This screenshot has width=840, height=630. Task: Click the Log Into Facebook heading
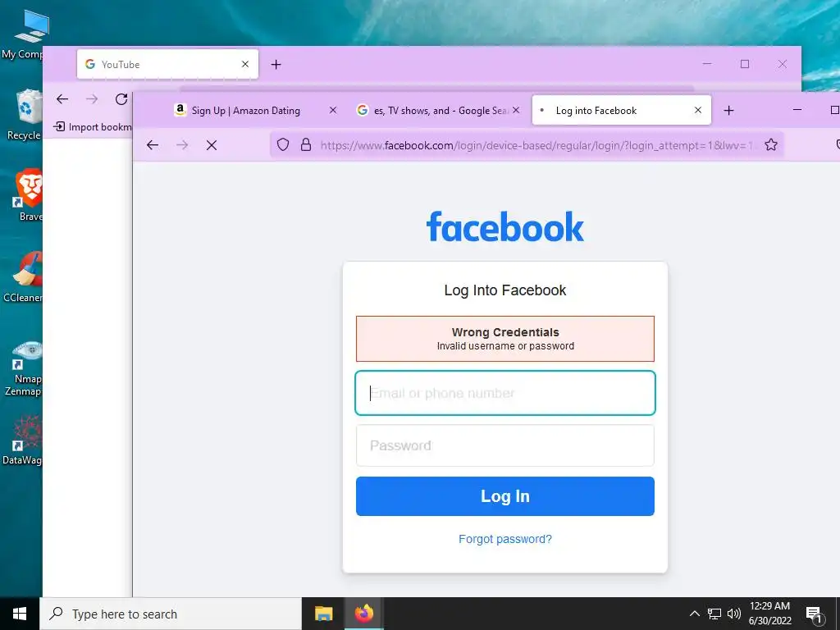[x=505, y=290]
